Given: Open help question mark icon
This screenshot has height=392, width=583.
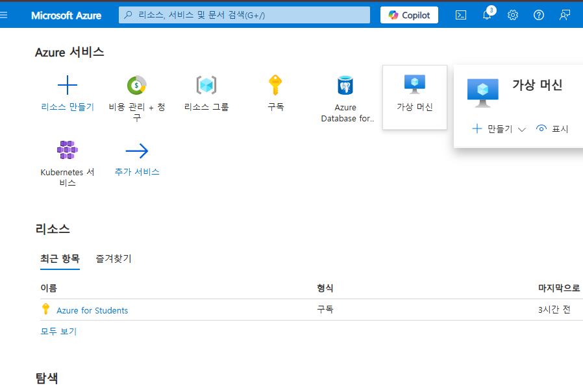Looking at the screenshot, I should point(539,15).
